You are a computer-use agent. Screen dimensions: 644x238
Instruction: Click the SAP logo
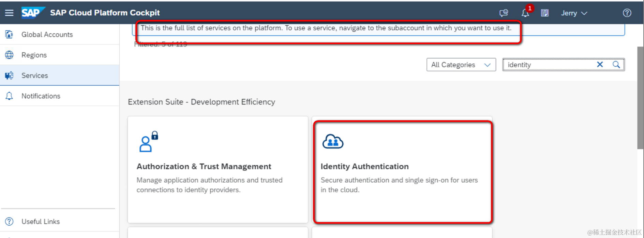click(33, 13)
